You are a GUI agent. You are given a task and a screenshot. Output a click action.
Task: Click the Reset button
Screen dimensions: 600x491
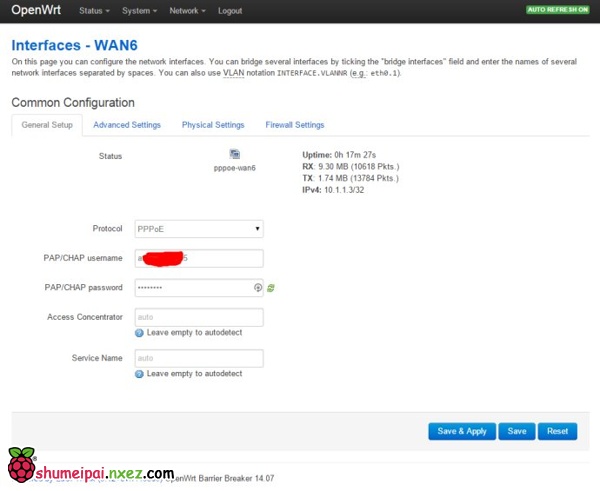coord(557,431)
